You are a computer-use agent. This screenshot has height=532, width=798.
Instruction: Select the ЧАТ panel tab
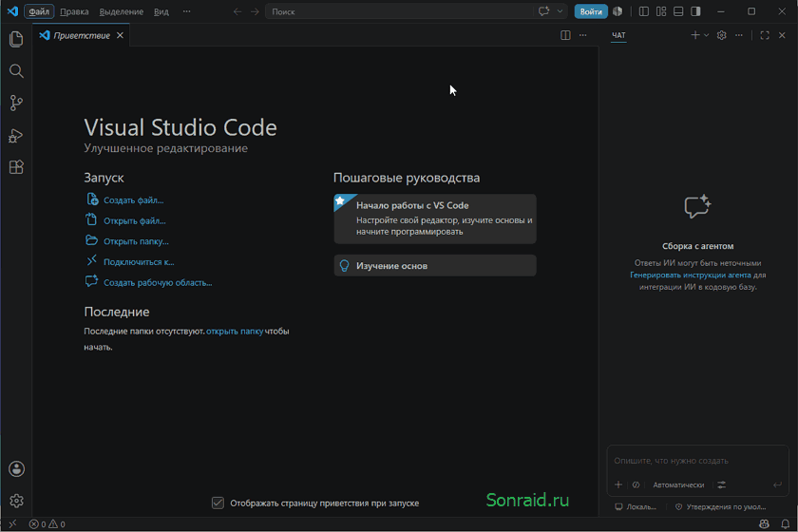(618, 35)
